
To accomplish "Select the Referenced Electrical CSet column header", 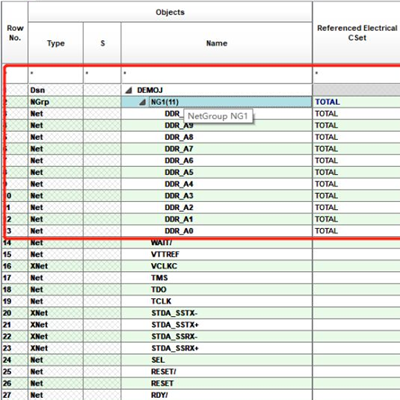I will 356,33.
